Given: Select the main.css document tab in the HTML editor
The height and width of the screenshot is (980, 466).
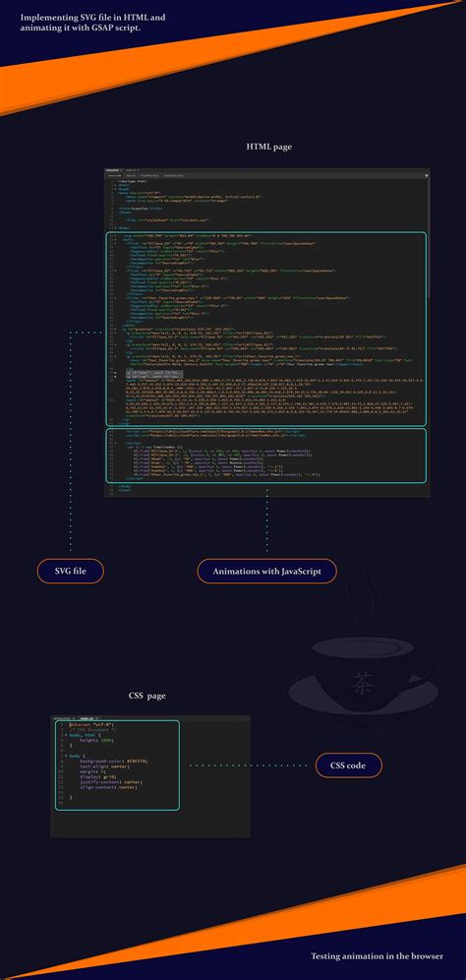Looking at the screenshot, I should 131,169.
